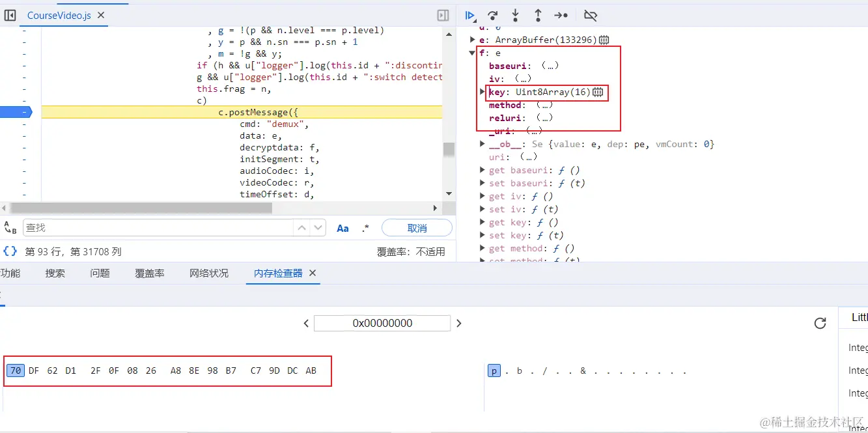The width and height of the screenshot is (868, 433).
Task: Expand get method getter
Action: (483, 248)
